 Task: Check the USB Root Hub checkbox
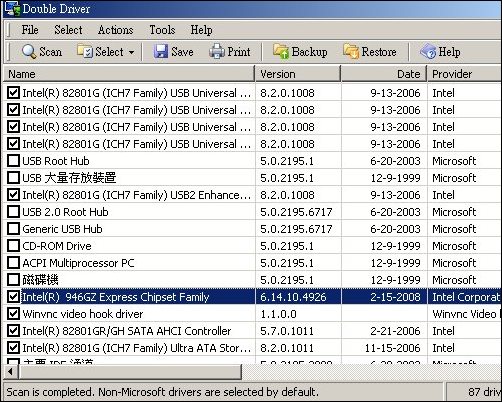[x=13, y=161]
